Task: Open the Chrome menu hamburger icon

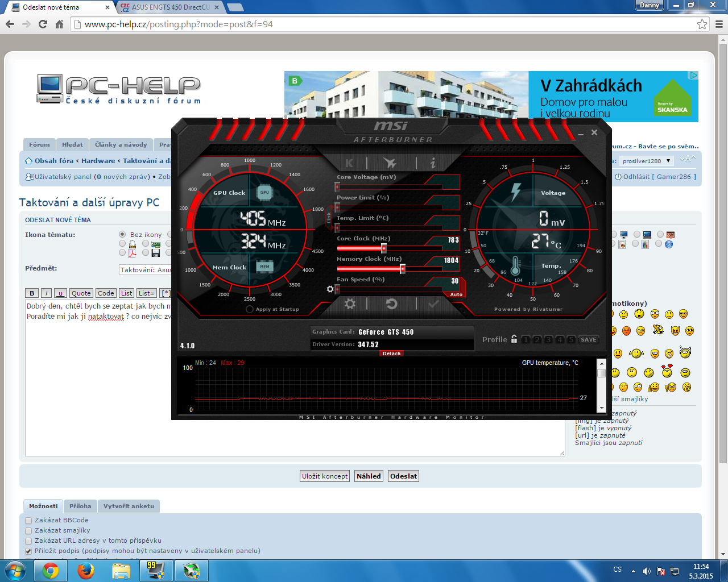Action: pyautogui.click(x=719, y=24)
